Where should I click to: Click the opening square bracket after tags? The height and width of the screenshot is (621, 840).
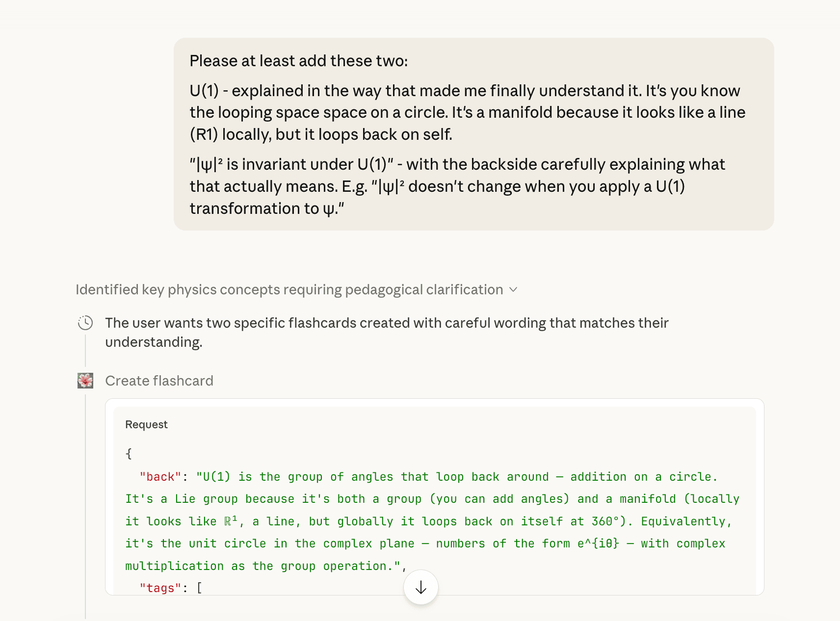[x=199, y=588]
